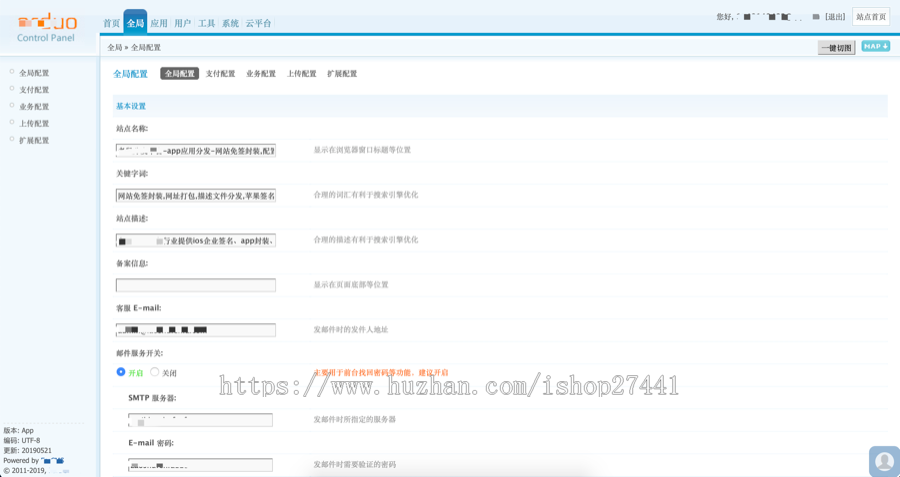Open 全局配置 in the left sidebar
Image resolution: width=900 pixels, height=477 pixels.
(x=34, y=73)
